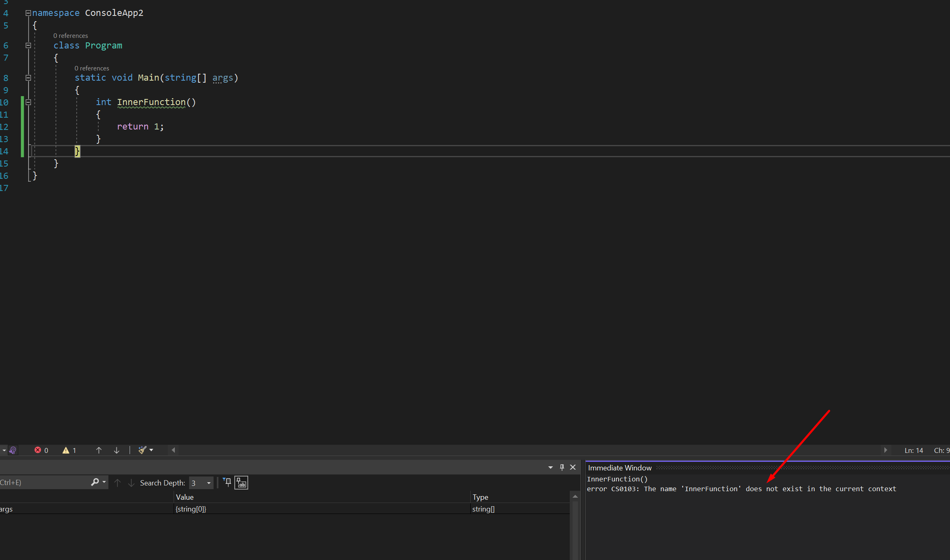Viewport: 950px width, 560px height.
Task: Close the Locals panel
Action: pyautogui.click(x=573, y=467)
